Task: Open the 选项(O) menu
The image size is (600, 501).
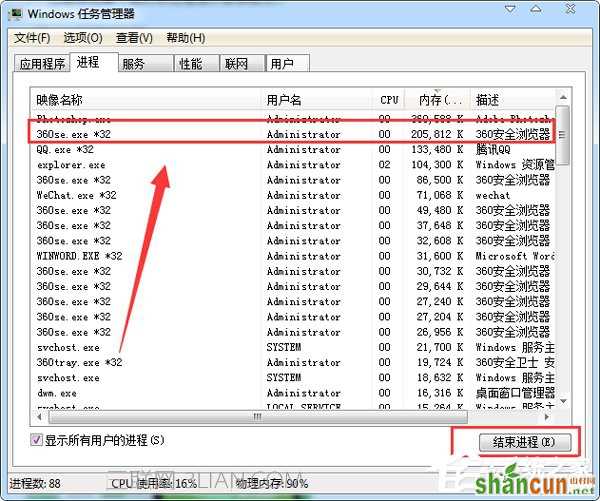Action: click(83, 38)
